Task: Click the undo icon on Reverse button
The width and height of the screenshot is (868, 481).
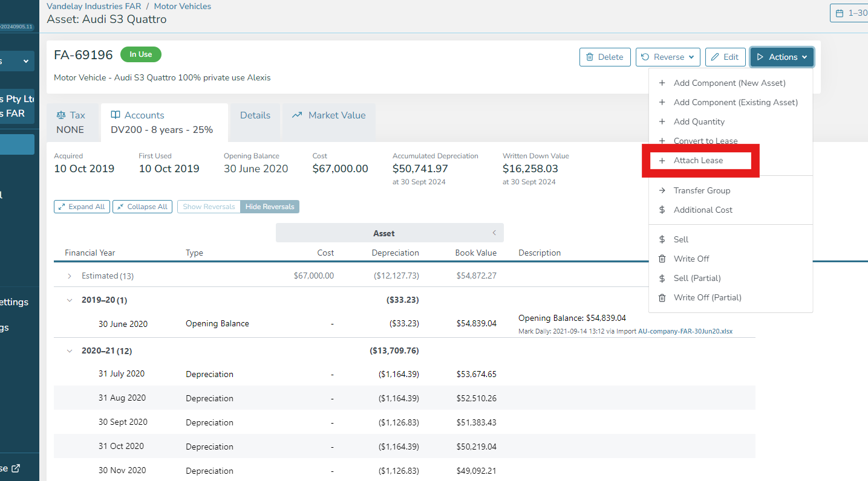Action: [645, 57]
